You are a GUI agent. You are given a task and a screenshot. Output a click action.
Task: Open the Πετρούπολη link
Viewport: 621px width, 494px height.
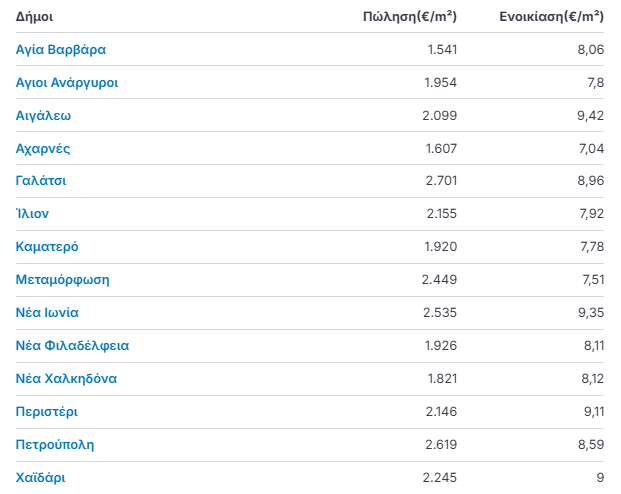point(55,444)
